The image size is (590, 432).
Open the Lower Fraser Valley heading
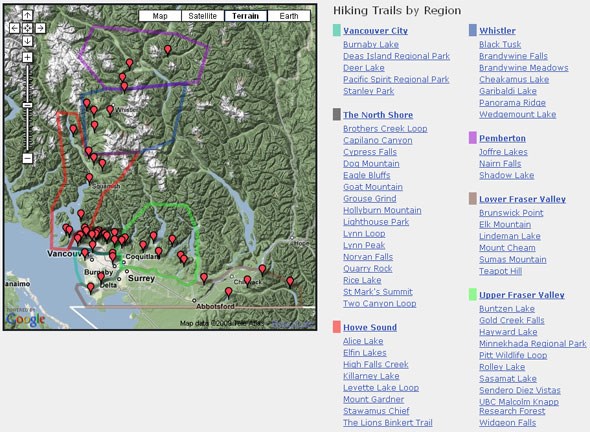pos(523,199)
